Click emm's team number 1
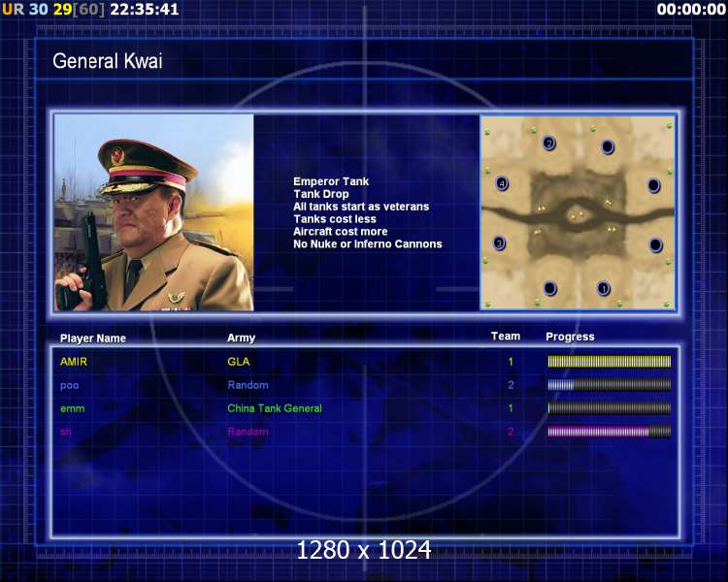The height and width of the screenshot is (582, 728). tap(511, 408)
